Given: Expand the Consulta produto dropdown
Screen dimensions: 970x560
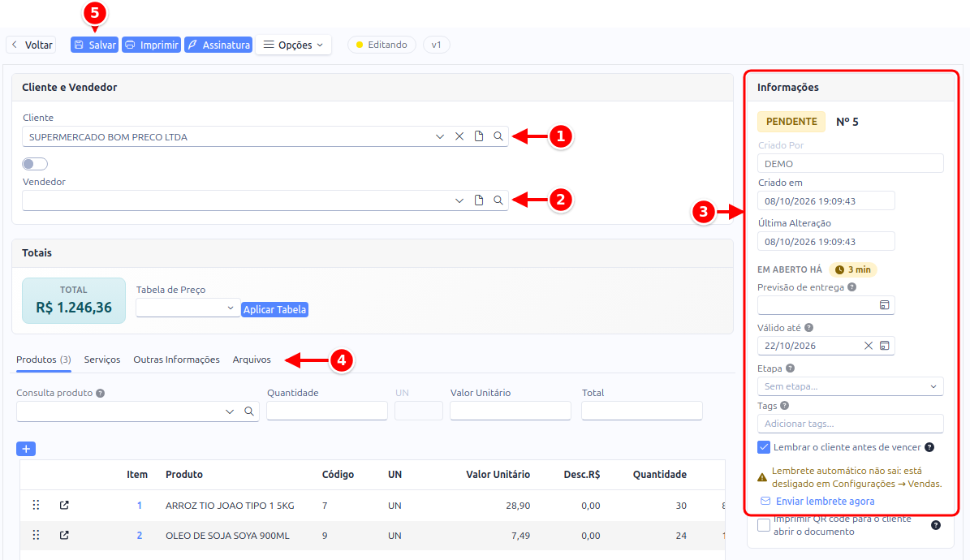Looking at the screenshot, I should 230,411.
